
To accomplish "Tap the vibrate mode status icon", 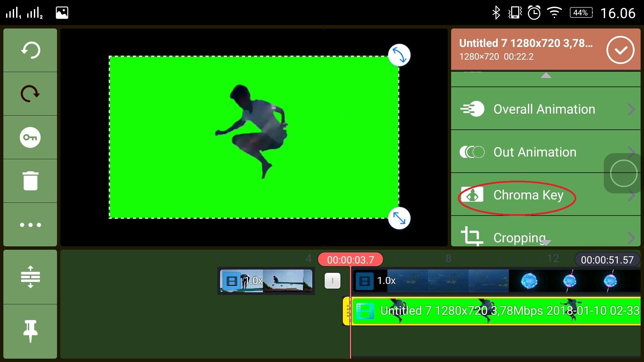I will click(x=515, y=13).
